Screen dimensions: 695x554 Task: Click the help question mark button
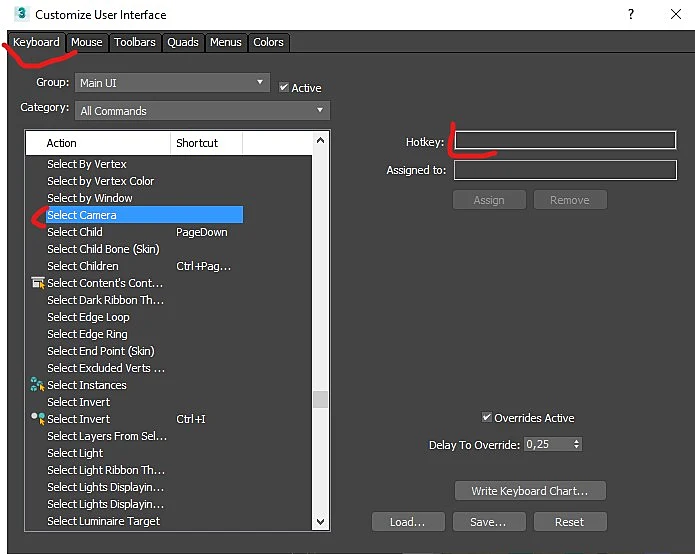630,14
